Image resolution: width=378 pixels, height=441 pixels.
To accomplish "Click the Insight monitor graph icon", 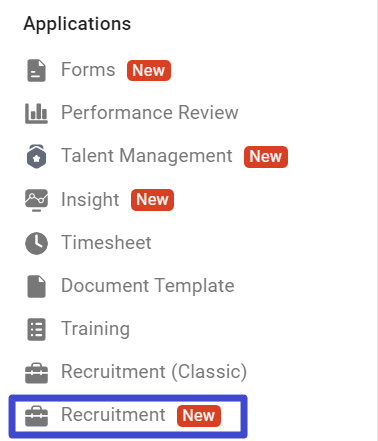I will coord(36,200).
